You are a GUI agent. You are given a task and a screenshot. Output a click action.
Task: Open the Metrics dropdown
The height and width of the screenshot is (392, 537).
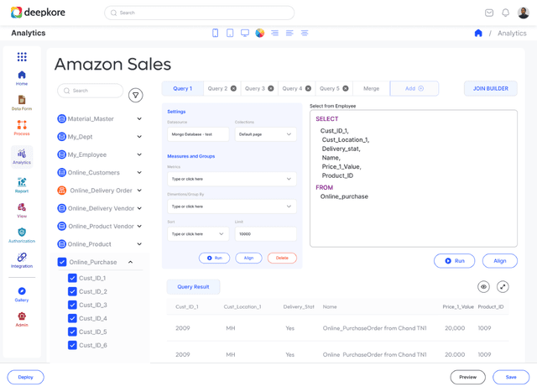(x=232, y=179)
